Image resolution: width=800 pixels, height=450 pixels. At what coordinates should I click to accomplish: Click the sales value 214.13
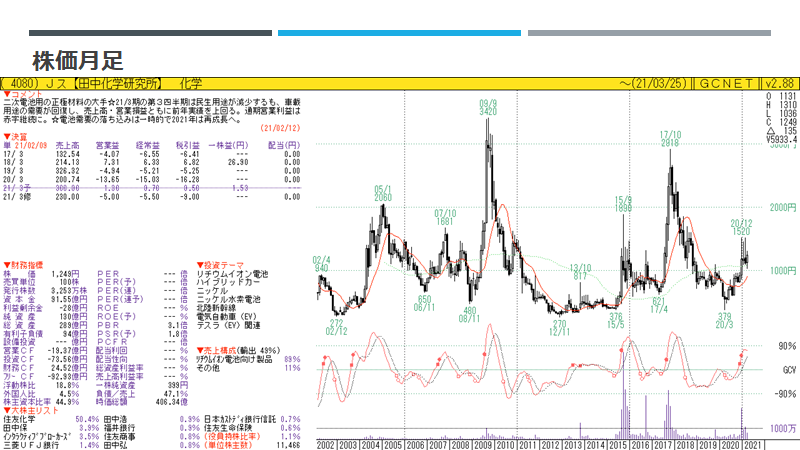click(x=67, y=163)
